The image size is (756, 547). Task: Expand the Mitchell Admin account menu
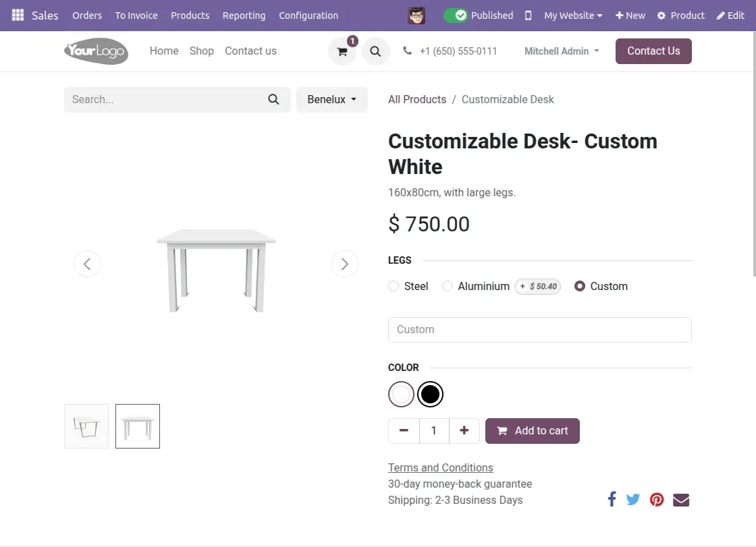point(561,51)
